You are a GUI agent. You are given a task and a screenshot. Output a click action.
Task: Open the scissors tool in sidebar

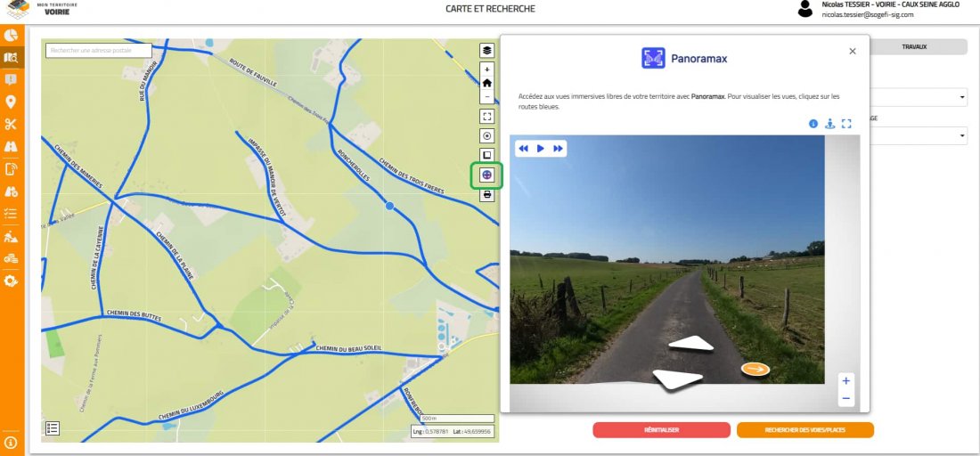click(11, 124)
